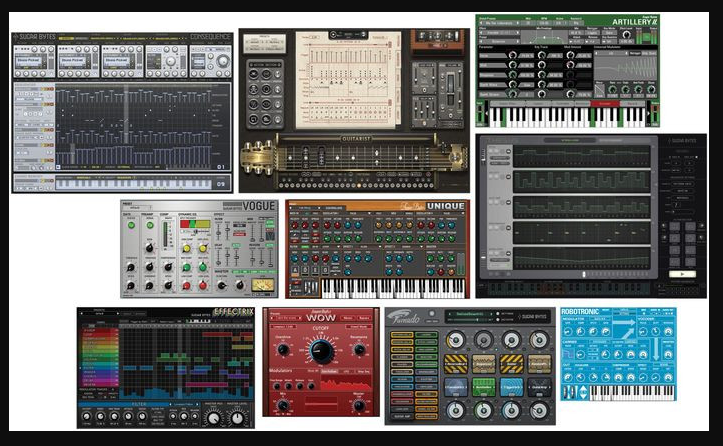Click the Vogue VU meter
The image size is (723, 446).
262,285
